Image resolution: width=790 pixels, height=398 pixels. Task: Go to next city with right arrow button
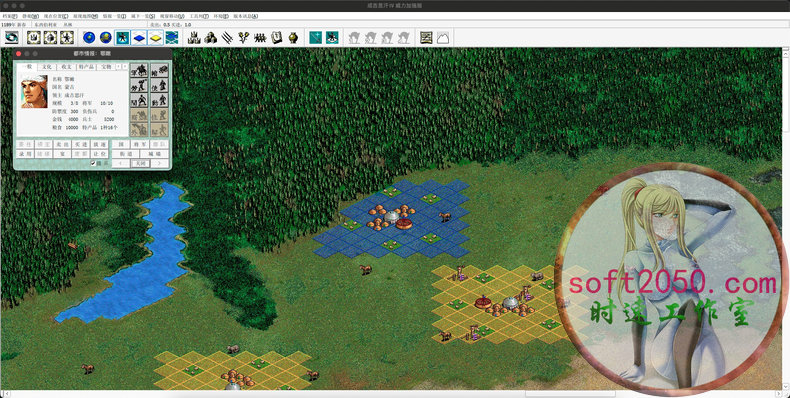click(x=159, y=163)
